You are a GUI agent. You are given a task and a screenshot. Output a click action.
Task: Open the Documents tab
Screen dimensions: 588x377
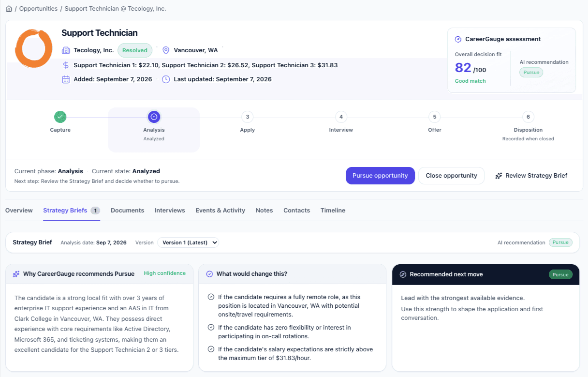point(127,211)
